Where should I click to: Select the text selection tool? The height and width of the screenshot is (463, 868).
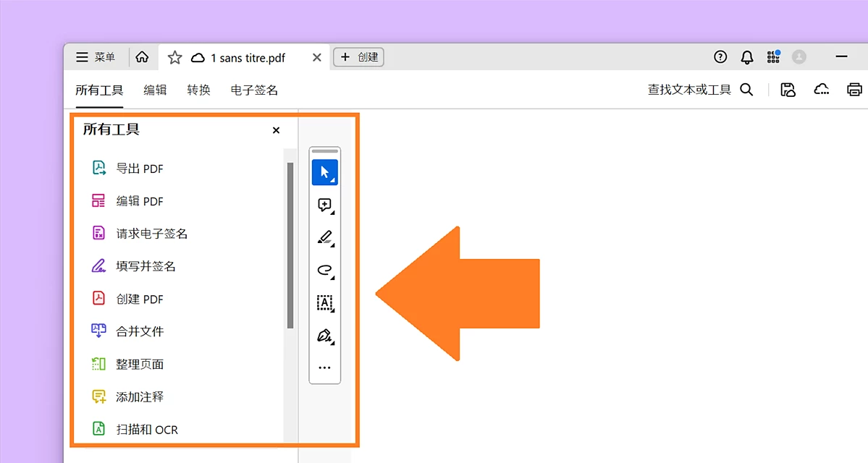point(324,303)
